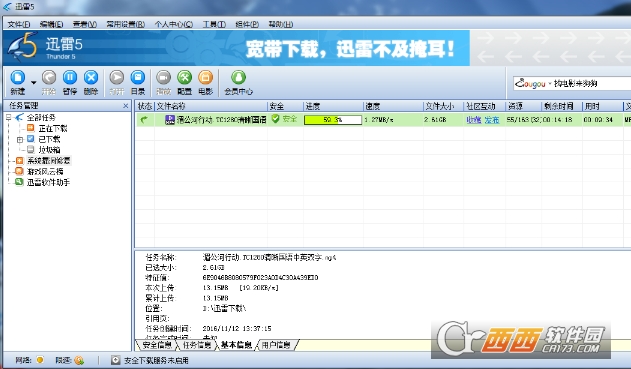The image size is (631, 369).
Task: Click the Thunder 5 bird logo
Action: pos(23,47)
